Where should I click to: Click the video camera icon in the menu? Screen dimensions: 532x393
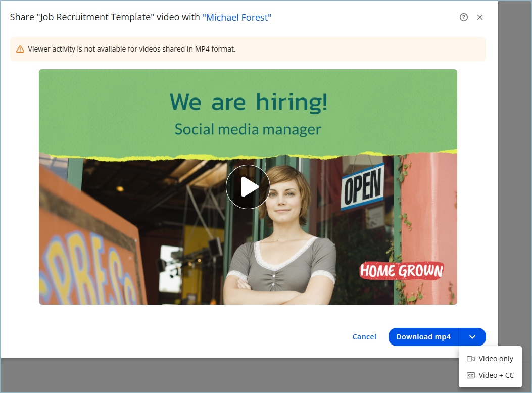(471, 359)
